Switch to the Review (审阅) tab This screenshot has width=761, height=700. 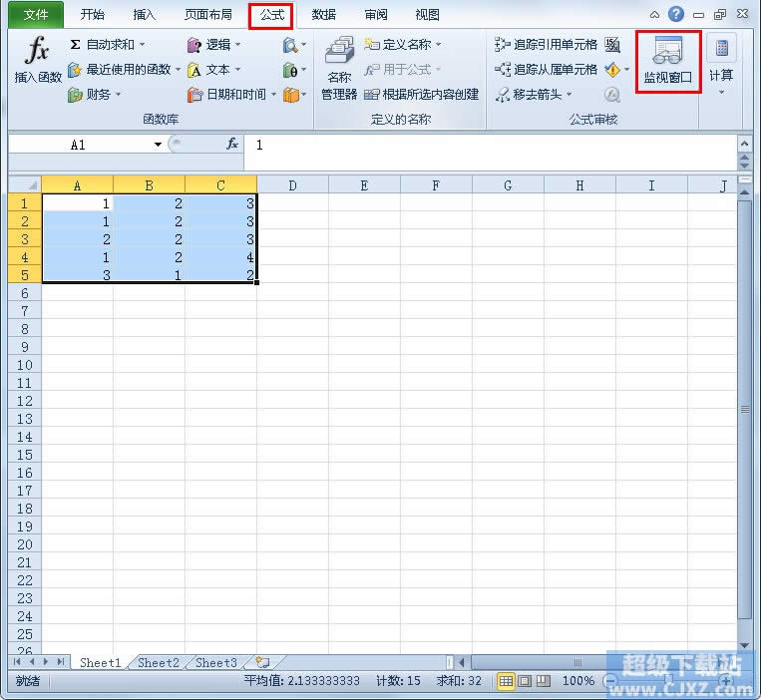point(376,15)
